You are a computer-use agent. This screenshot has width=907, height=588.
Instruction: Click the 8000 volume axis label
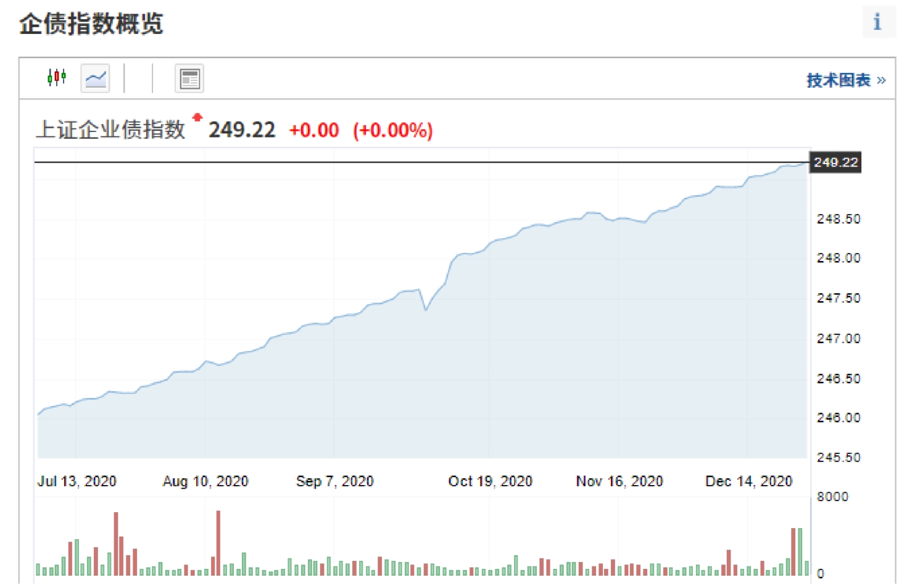[832, 497]
